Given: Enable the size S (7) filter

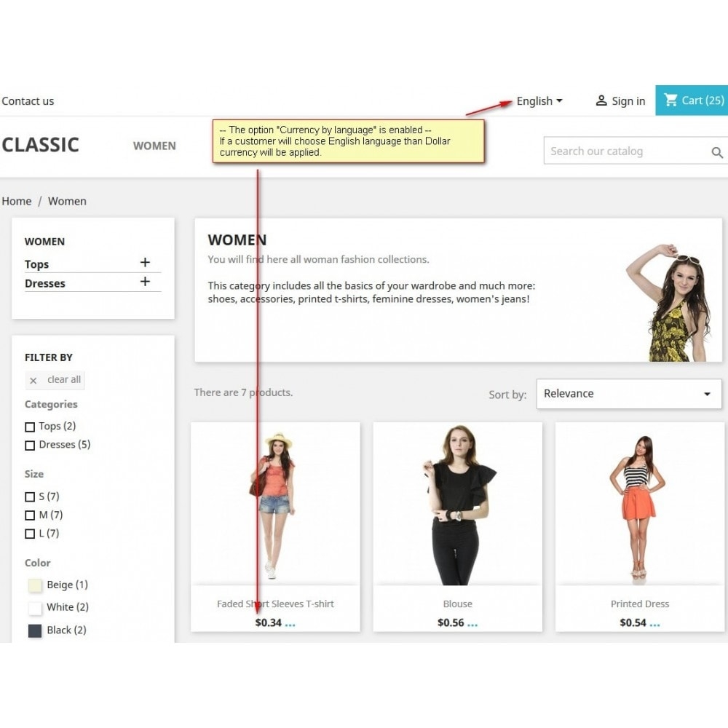Looking at the screenshot, I should click(x=30, y=496).
